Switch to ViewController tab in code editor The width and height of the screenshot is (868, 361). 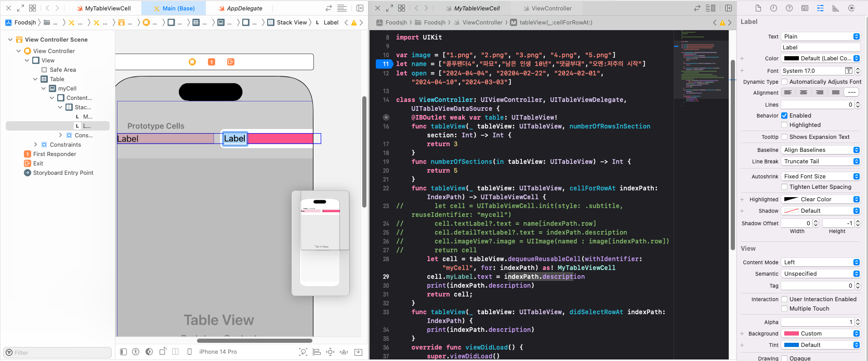coord(547,8)
